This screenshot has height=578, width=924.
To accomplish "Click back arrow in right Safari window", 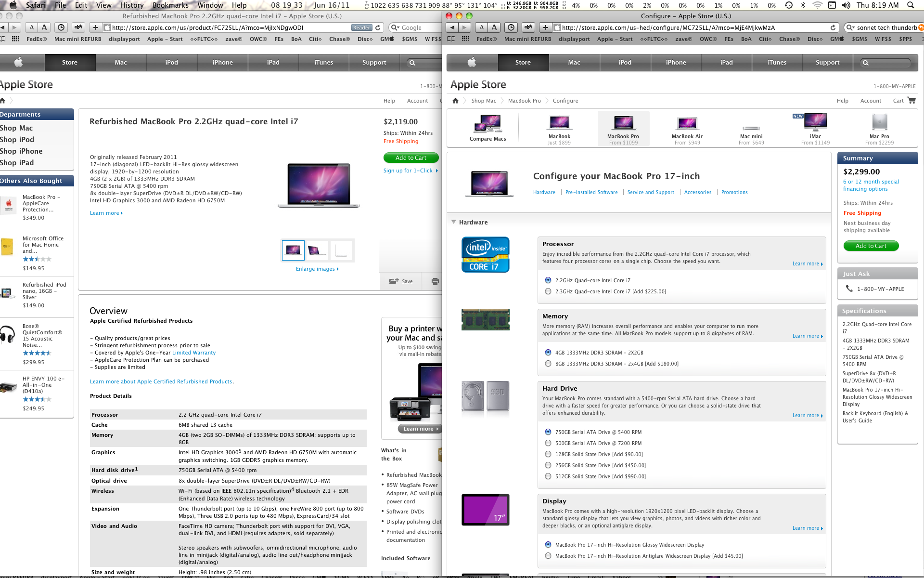I will click(x=453, y=27).
